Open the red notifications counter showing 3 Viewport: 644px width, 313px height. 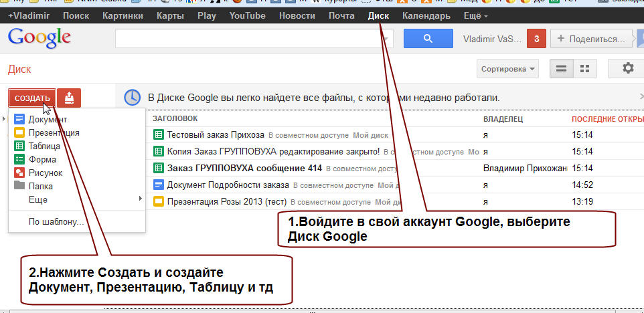pyautogui.click(x=536, y=39)
